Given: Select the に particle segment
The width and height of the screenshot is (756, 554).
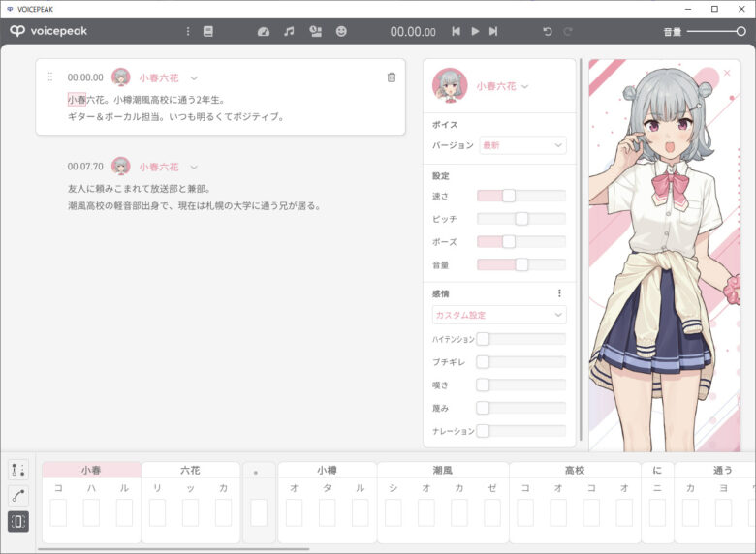Looking at the screenshot, I should (x=657, y=470).
